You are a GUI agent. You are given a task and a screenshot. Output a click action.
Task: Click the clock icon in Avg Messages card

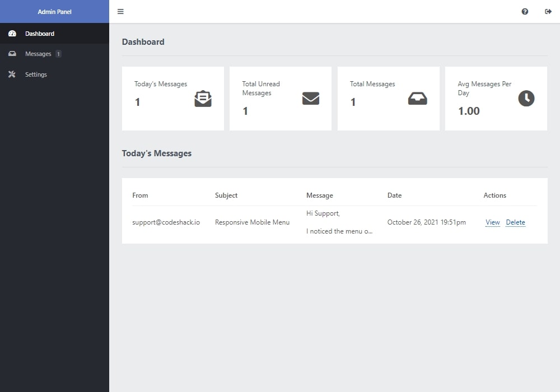(x=526, y=99)
